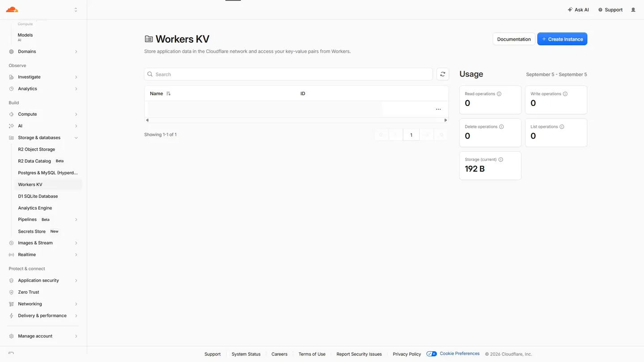644x362 pixels.
Task: Click Images & Stream icon
Action: point(12,243)
